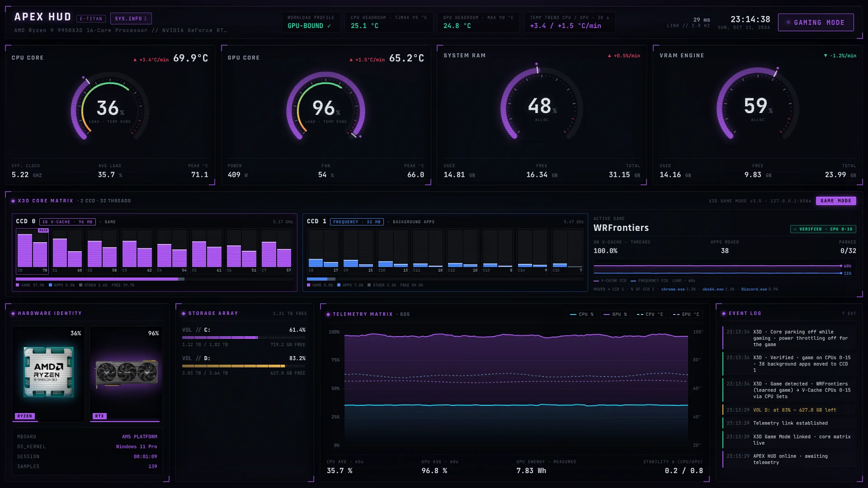The image size is (868, 488).
Task: Select core tile C8 in CCD 1
Action: click(323, 251)
